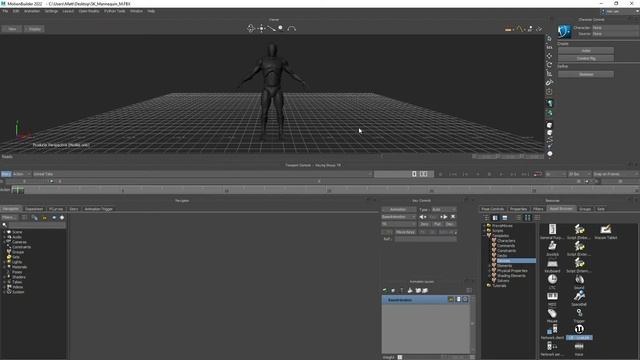Click the Pan camera icon above viewport
Image resolution: width=640 pixels, height=360 pixels.
point(261,28)
